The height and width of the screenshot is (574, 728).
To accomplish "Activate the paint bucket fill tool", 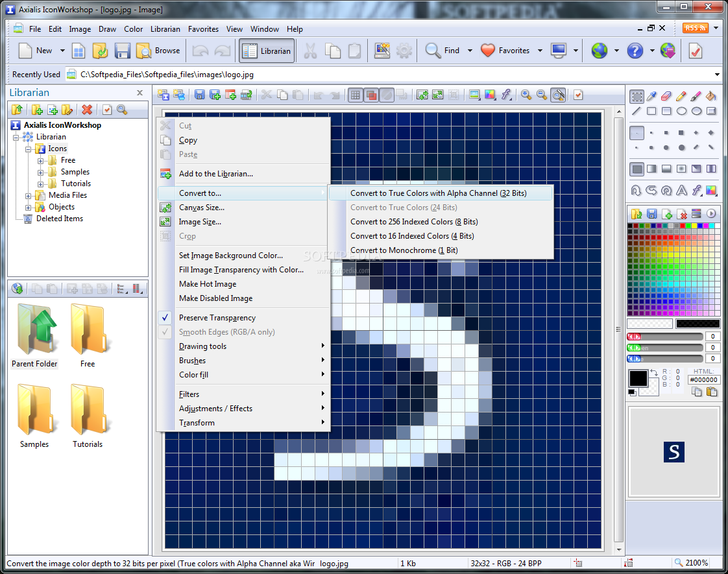I will point(711,97).
